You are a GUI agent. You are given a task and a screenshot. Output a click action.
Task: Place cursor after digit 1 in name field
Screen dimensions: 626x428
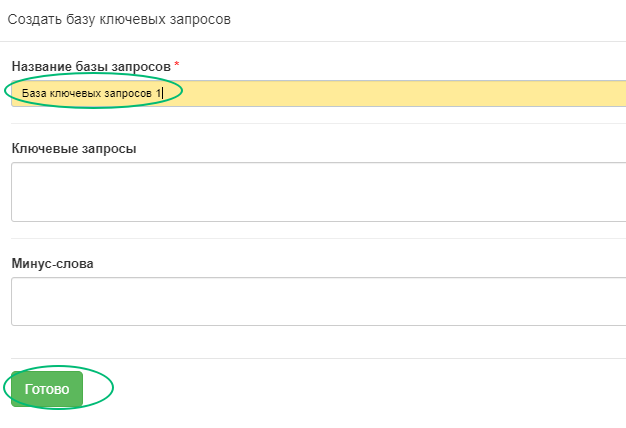click(162, 93)
